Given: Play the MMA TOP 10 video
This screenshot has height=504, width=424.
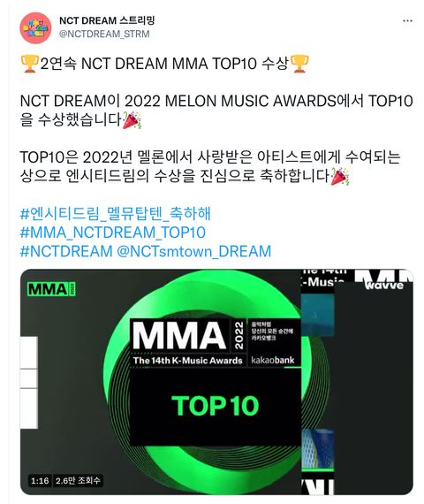Looking at the screenshot, I should (x=216, y=382).
